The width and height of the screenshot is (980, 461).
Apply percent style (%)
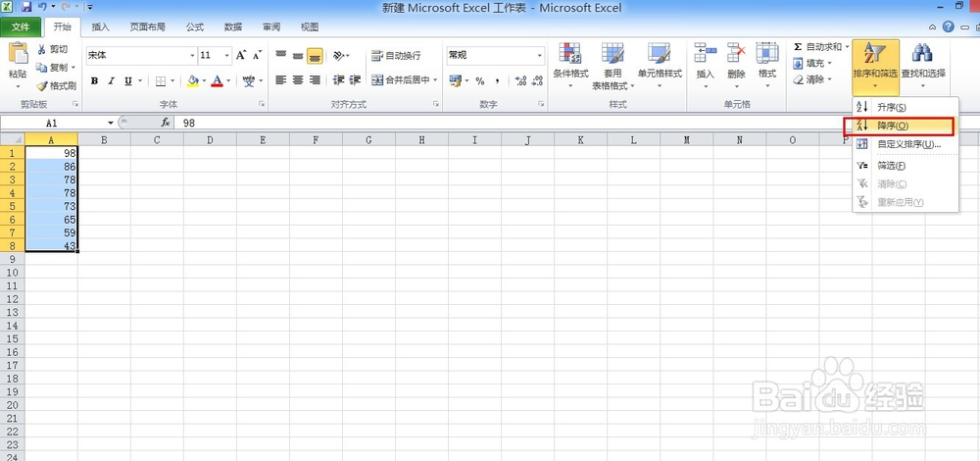(x=480, y=80)
